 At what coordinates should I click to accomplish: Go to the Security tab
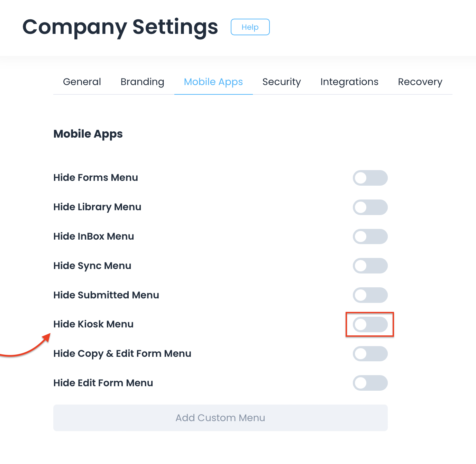coord(282,82)
